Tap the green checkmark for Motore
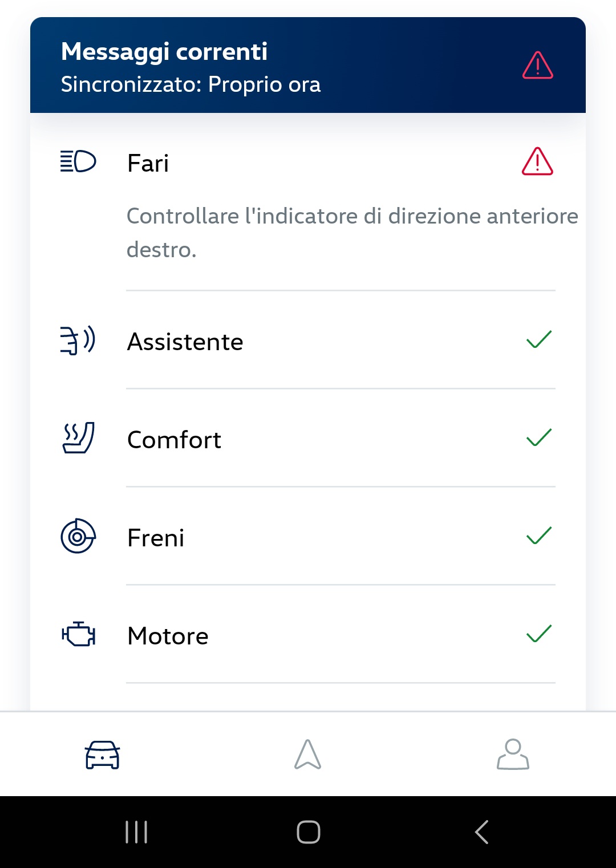 pos(539,634)
